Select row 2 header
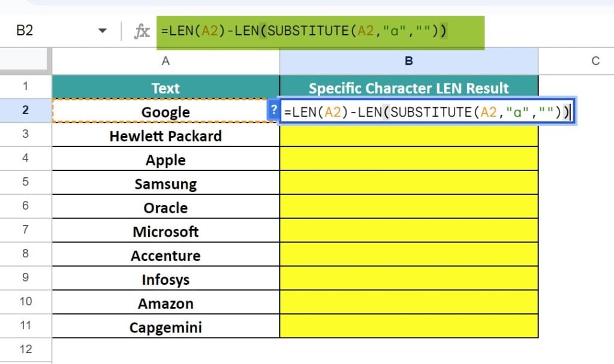The height and width of the screenshot is (364, 614). pos(25,110)
